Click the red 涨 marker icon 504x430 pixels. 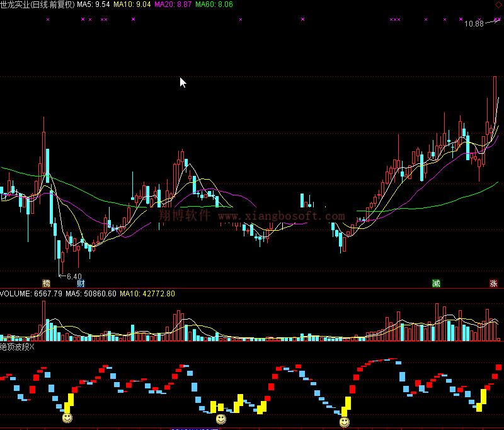(493, 283)
